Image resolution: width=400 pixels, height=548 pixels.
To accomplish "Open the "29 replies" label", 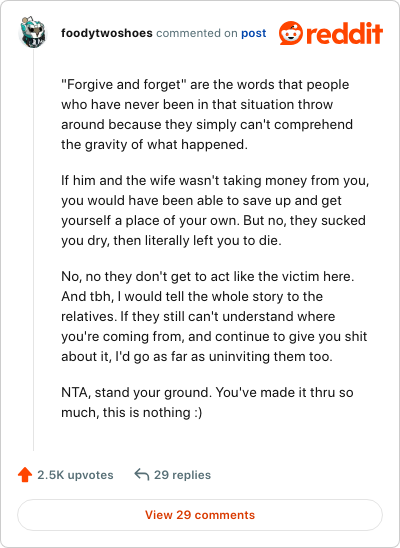I will click(x=182, y=475).
